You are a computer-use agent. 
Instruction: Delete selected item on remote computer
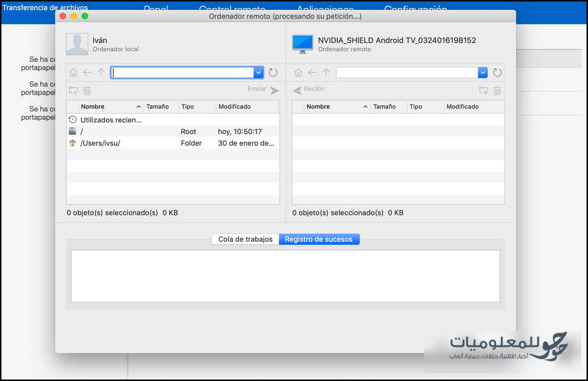497,90
